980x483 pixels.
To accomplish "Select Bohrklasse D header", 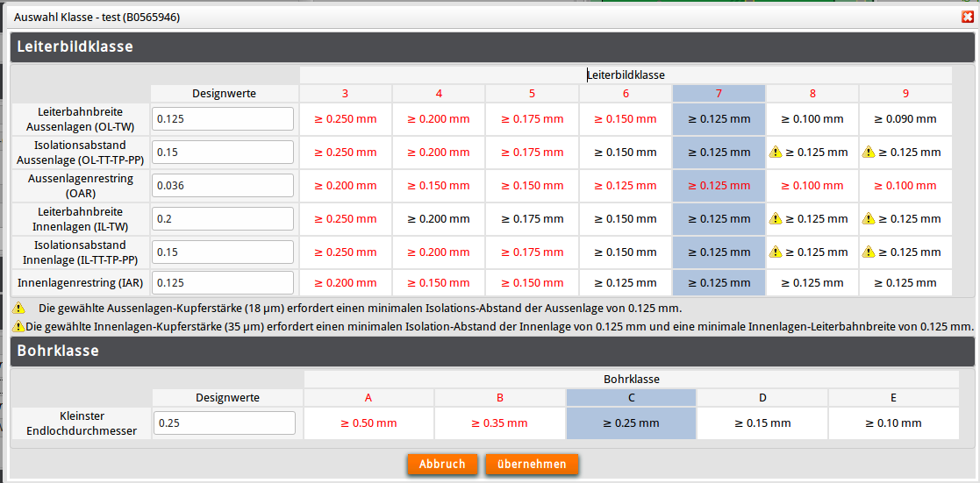I will [762, 397].
